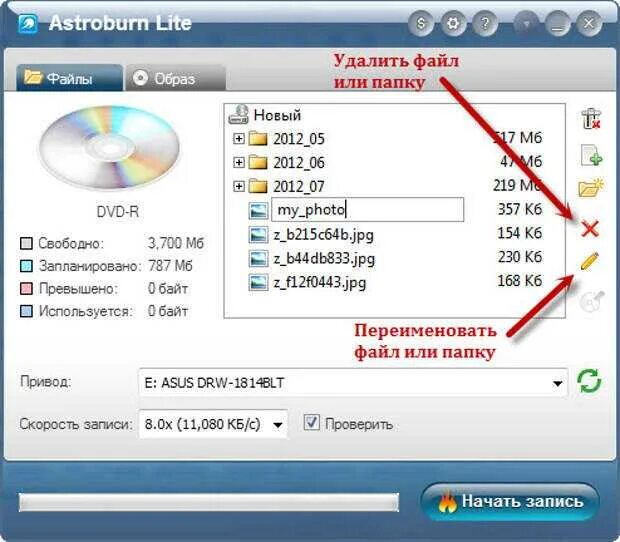The width and height of the screenshot is (620, 542).
Task: Click the red X delete file icon
Action: coord(590,229)
